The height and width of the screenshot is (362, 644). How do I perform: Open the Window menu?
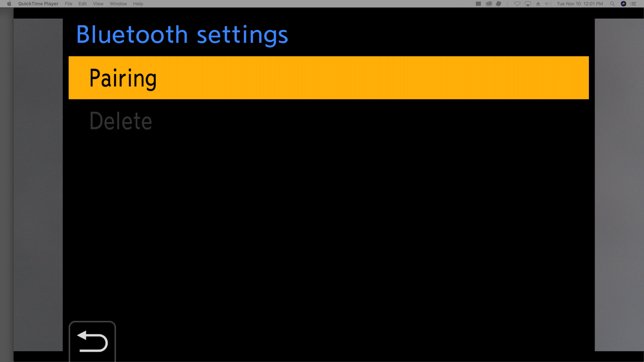click(x=118, y=4)
